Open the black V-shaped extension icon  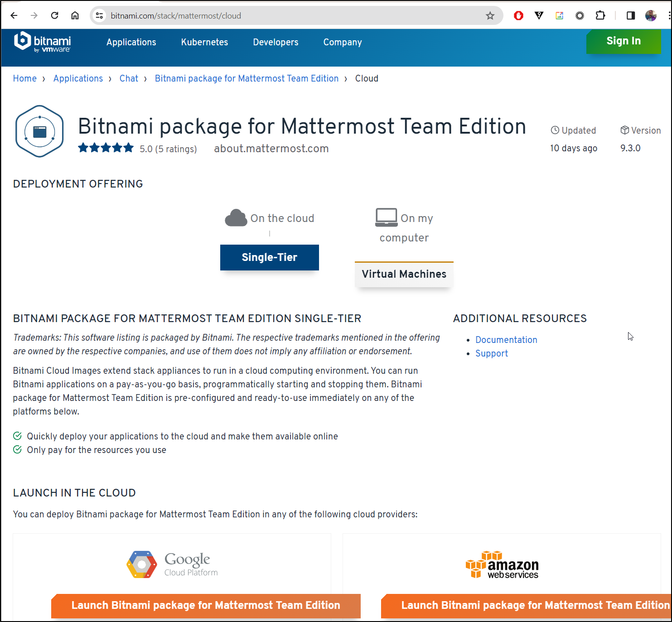coord(539,16)
